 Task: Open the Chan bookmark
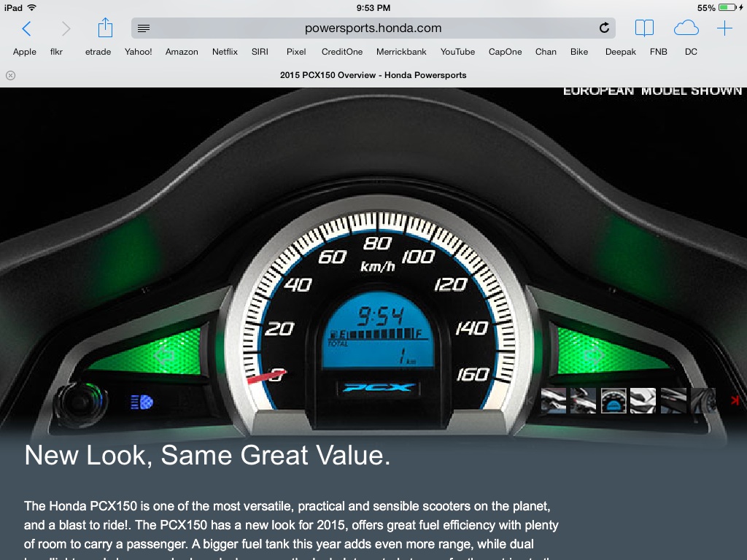546,52
